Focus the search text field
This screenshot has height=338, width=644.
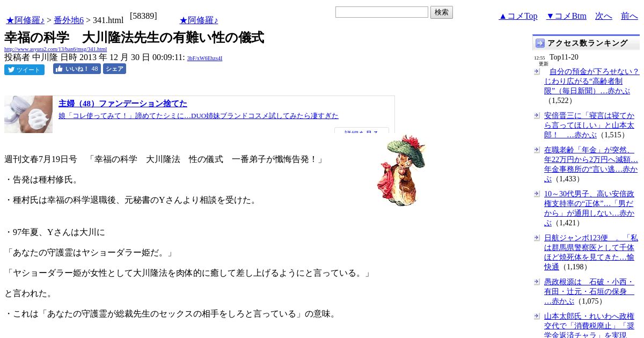click(x=382, y=12)
